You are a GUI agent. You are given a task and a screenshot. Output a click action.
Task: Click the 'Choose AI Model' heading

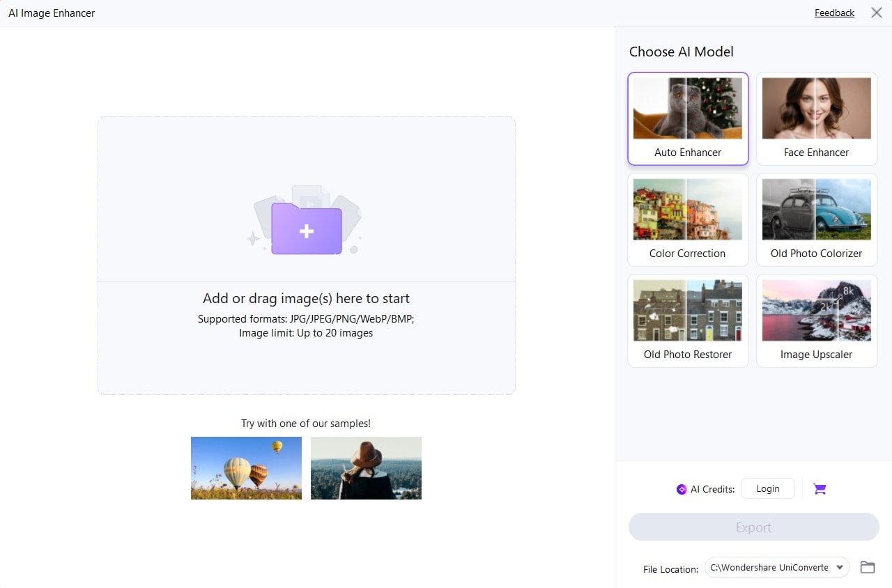pyautogui.click(x=681, y=52)
